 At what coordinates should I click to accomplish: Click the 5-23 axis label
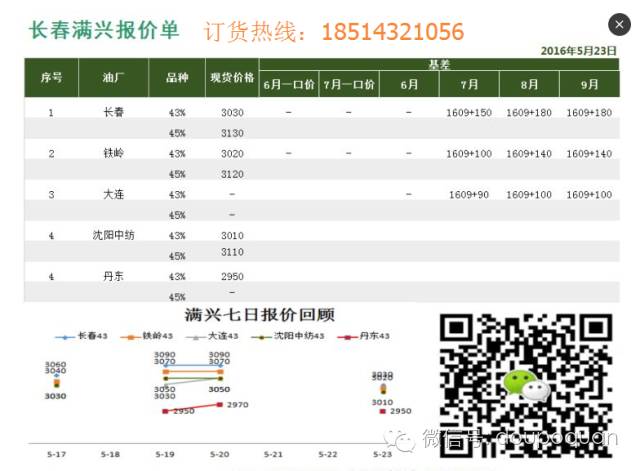point(382,454)
